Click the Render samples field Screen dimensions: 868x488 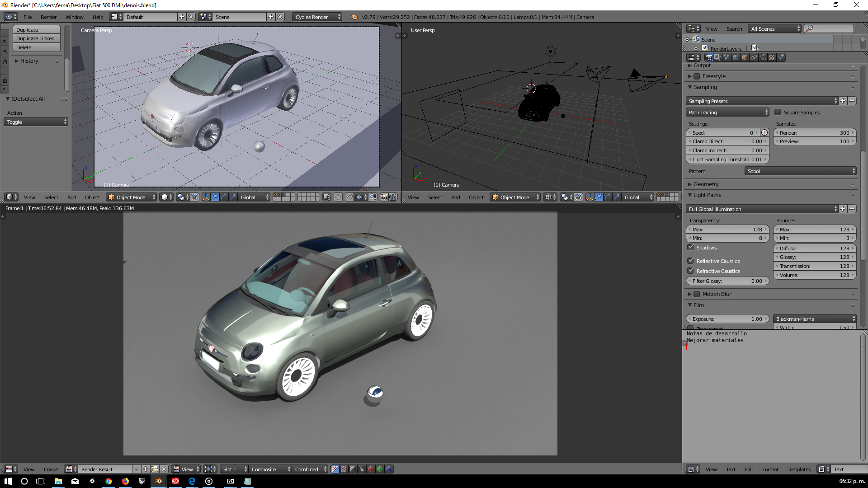point(814,133)
